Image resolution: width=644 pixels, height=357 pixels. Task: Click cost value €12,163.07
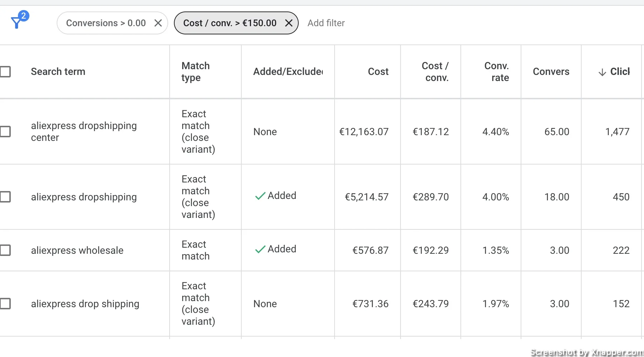click(x=364, y=132)
